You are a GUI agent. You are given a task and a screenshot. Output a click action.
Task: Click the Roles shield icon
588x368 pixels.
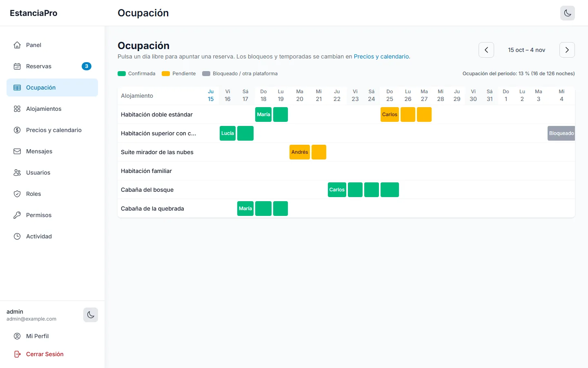[x=17, y=194]
